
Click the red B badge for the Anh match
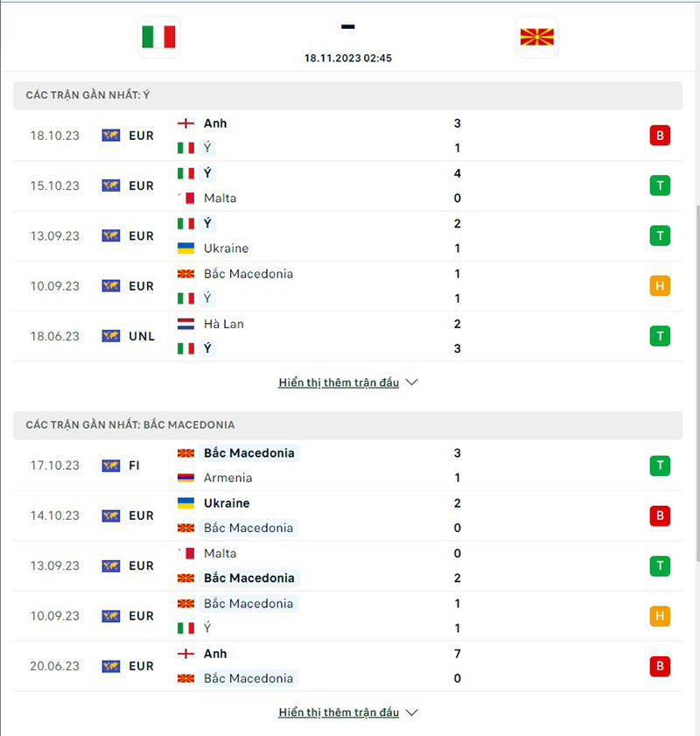point(660,136)
